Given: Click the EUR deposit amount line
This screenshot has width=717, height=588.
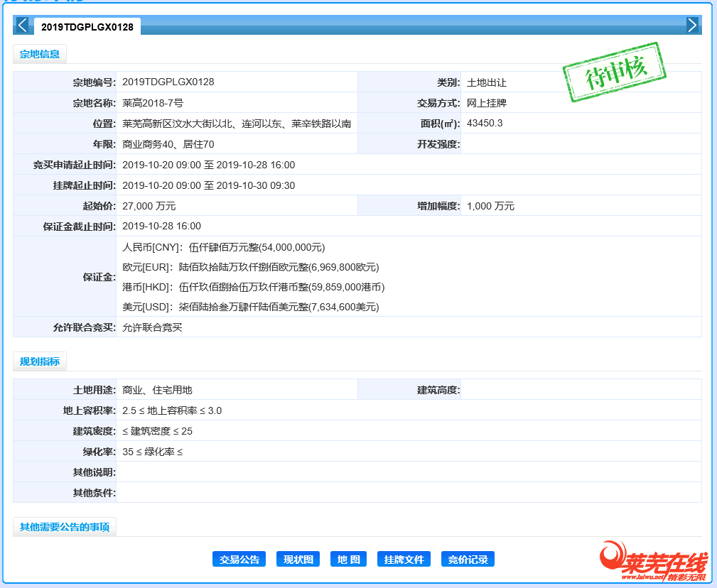Looking at the screenshot, I should coord(251,267).
